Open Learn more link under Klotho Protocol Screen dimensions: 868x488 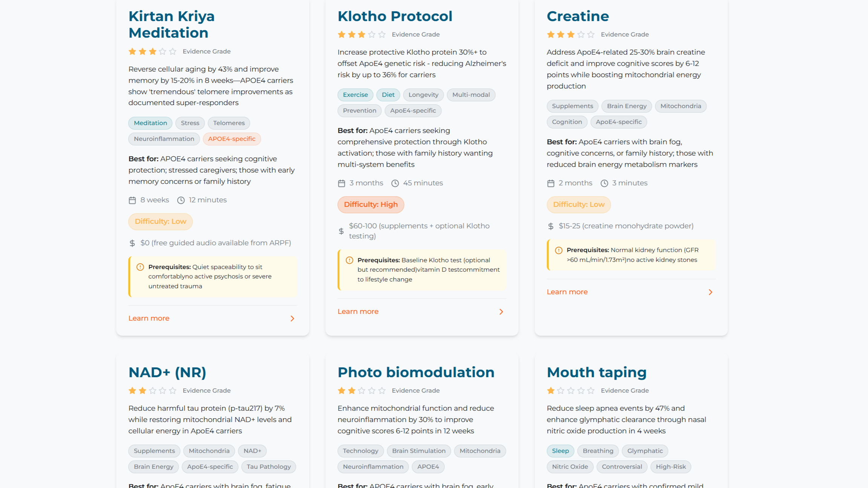point(358,312)
